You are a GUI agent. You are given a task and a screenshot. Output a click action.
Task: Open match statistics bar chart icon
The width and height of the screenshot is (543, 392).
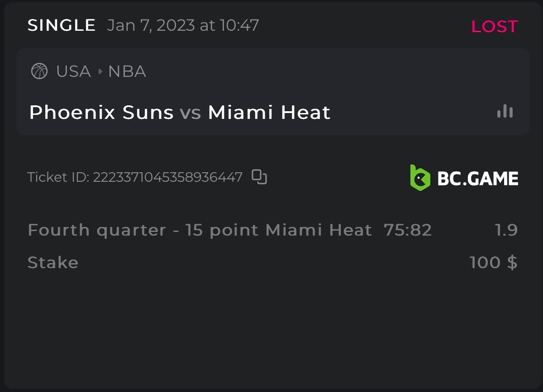[505, 112]
